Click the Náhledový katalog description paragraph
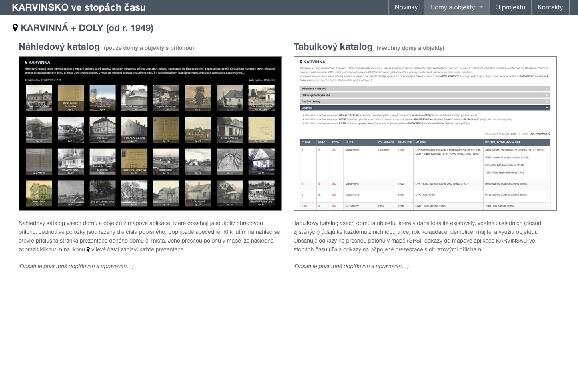The height and width of the screenshot is (385, 578). [149, 236]
